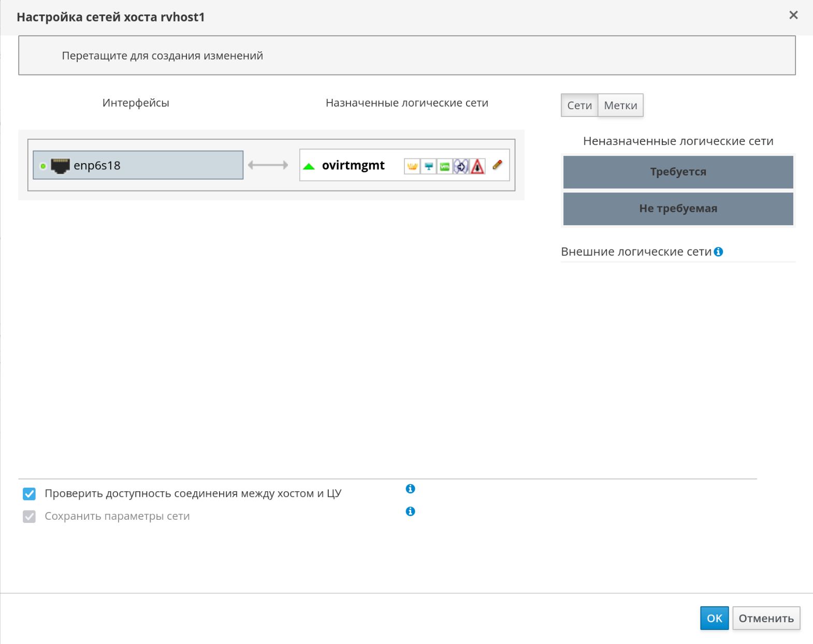Image resolution: width=813 pixels, height=644 pixels.
Task: Expand the 'Требуется' required networks section
Action: click(x=678, y=172)
